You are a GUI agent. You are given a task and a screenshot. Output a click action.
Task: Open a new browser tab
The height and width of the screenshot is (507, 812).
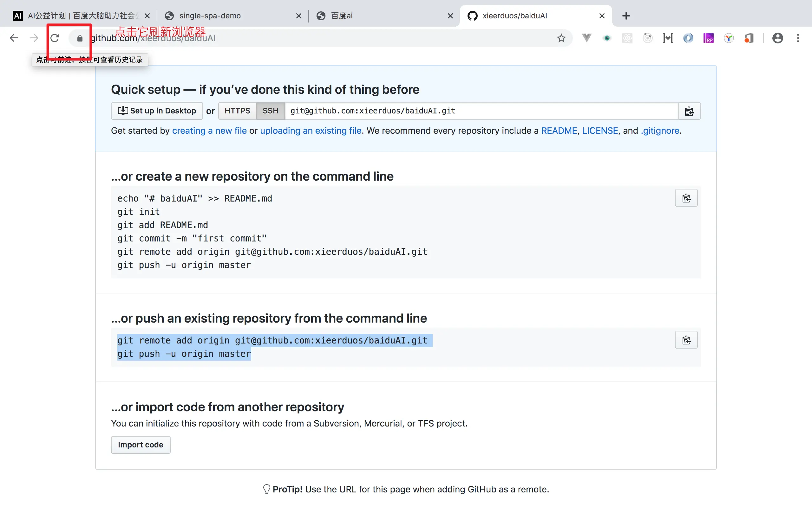(626, 16)
